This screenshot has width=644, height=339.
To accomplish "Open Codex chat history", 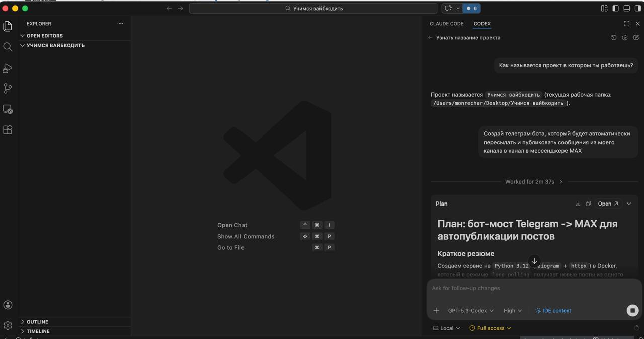I will (x=614, y=38).
